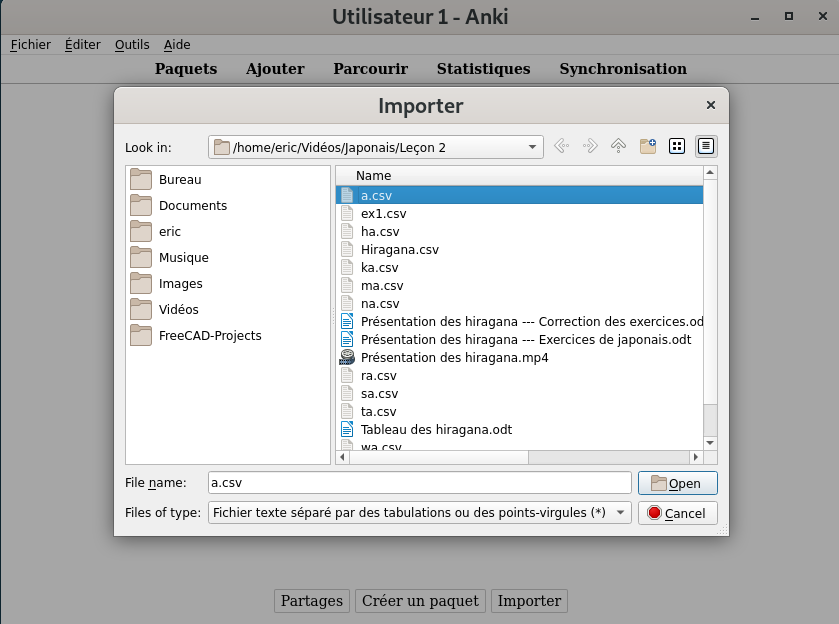Open the Vidéos folder in the sidebar
Screen dimensions: 839x624
click(x=178, y=310)
